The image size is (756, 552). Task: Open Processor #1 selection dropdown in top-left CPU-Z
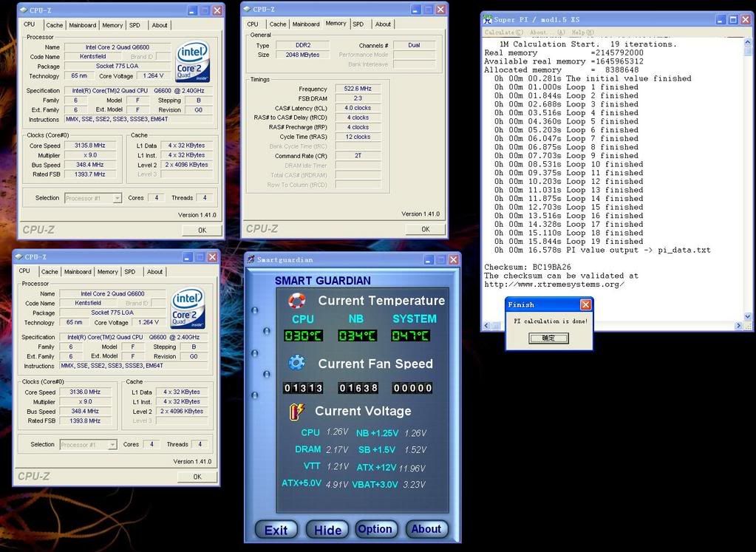click(93, 198)
